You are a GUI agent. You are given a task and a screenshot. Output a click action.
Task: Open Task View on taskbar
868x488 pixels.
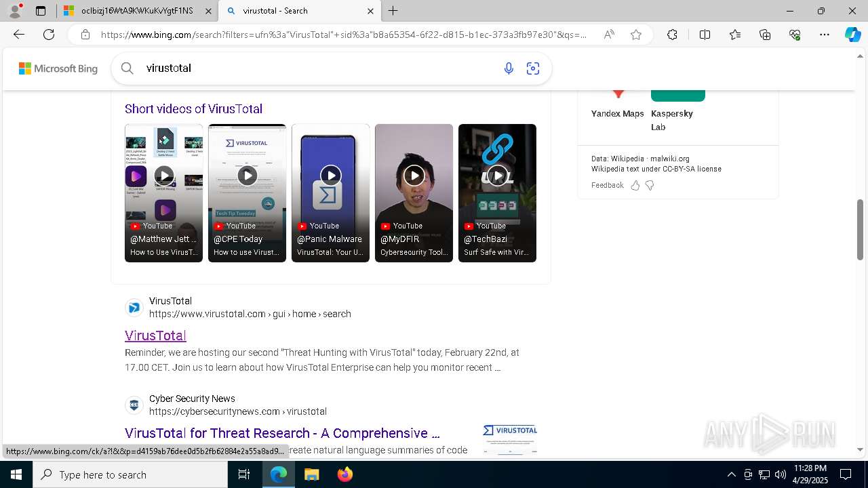pos(244,474)
